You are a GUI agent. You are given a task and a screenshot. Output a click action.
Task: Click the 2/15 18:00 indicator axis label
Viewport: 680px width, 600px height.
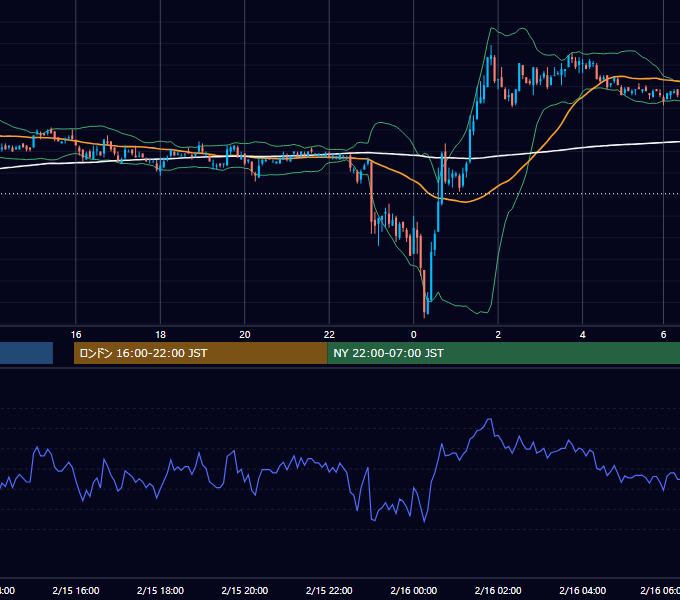pyautogui.click(x=160, y=590)
